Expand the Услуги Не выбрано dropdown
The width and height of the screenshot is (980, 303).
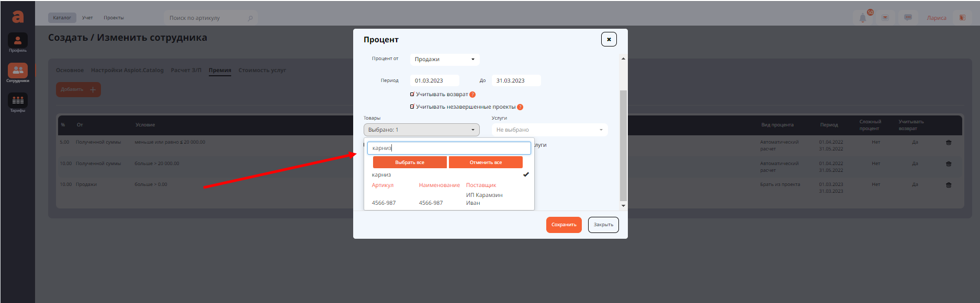coord(549,130)
